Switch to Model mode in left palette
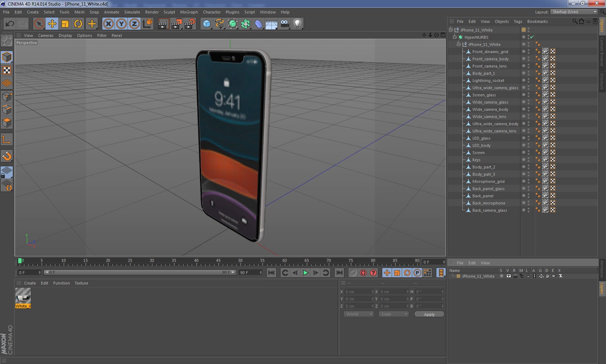The height and width of the screenshot is (364, 606). 7,57
